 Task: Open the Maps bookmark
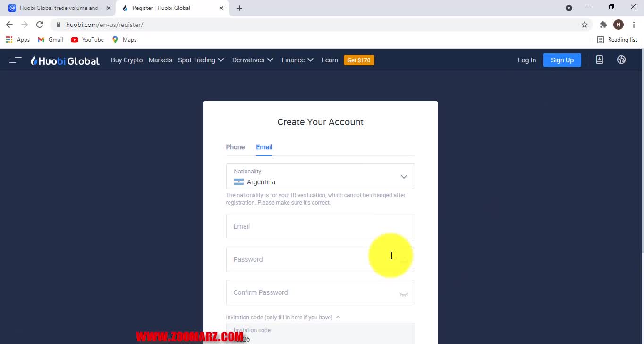124,40
